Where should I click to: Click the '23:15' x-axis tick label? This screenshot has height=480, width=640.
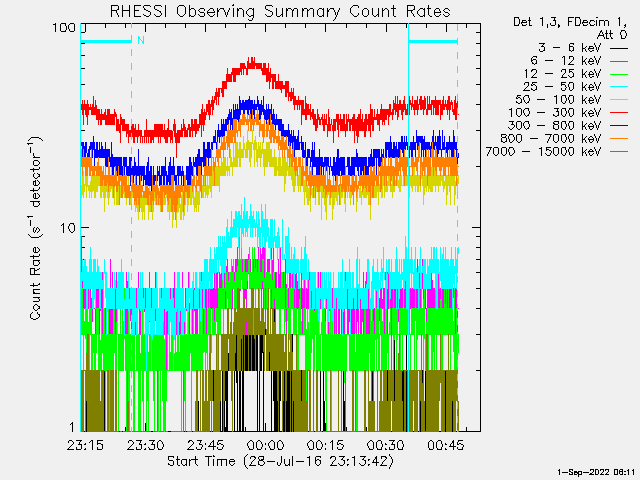coord(85,445)
